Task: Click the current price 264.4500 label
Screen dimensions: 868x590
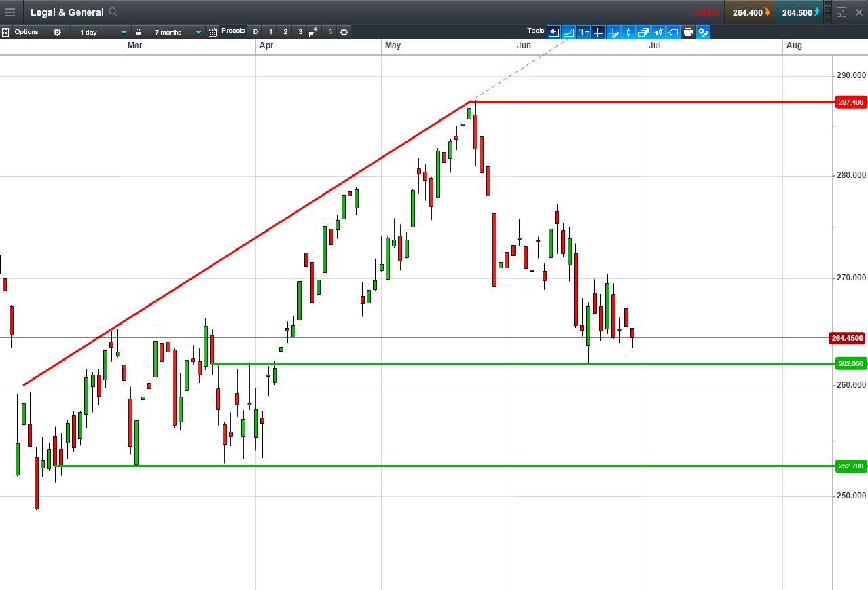Action: point(847,338)
